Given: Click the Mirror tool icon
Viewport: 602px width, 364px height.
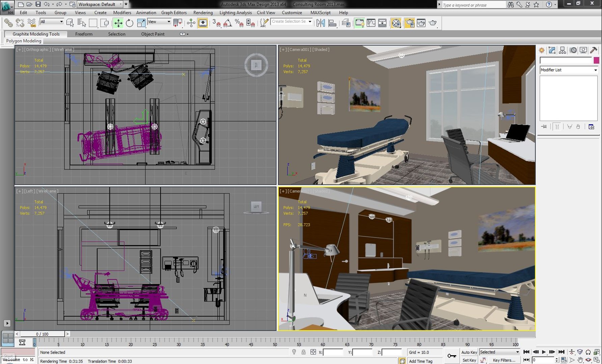Looking at the screenshot, I should click(x=321, y=23).
